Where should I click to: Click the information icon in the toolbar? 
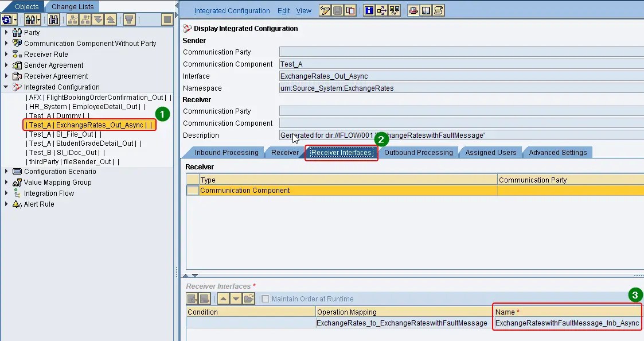(x=369, y=10)
